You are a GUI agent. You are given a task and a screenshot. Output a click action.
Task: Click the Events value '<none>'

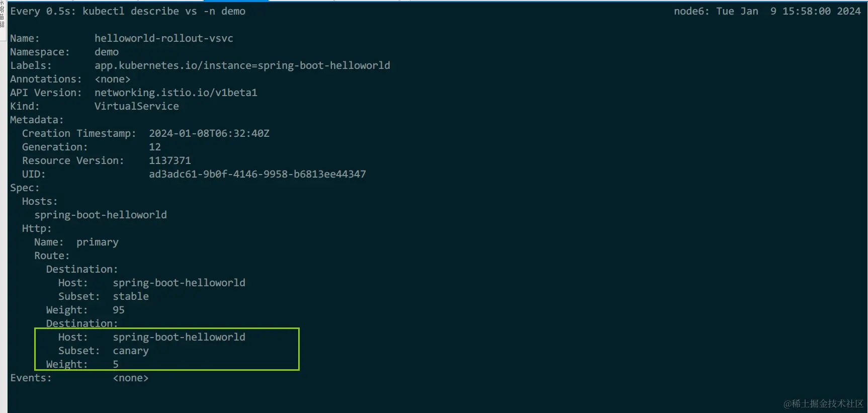pos(131,378)
